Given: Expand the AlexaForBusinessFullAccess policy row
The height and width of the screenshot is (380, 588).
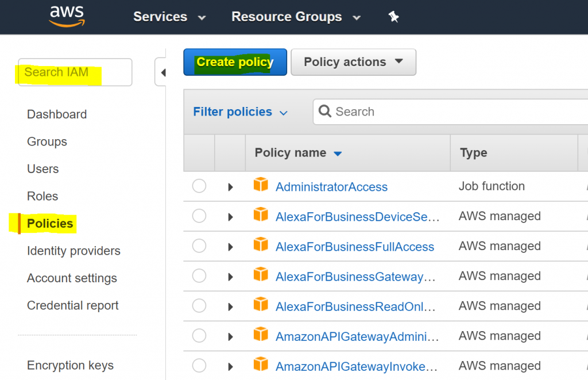Looking at the screenshot, I should tap(230, 247).
